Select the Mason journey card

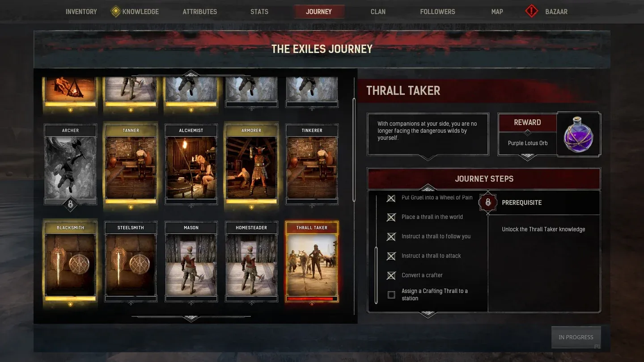(191, 262)
